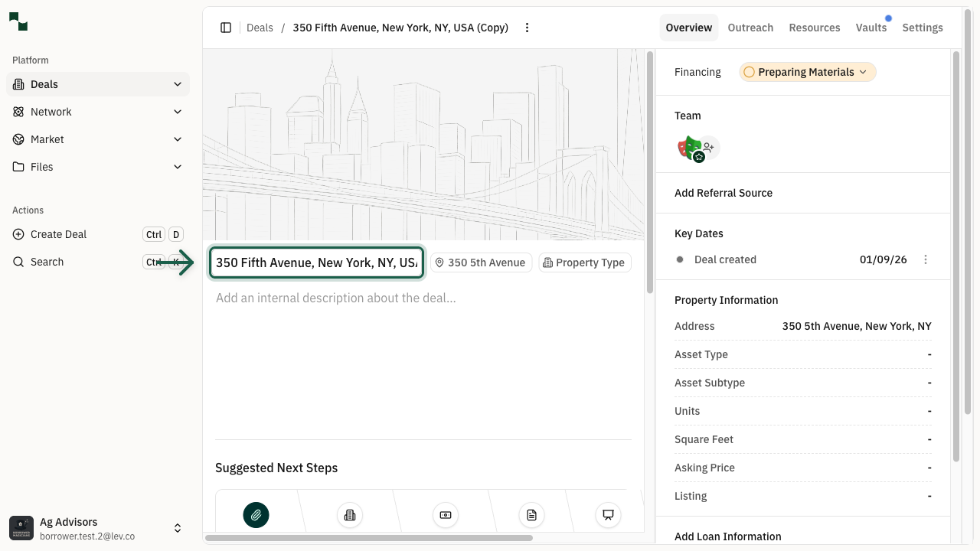Click the add team member icon

709,147
